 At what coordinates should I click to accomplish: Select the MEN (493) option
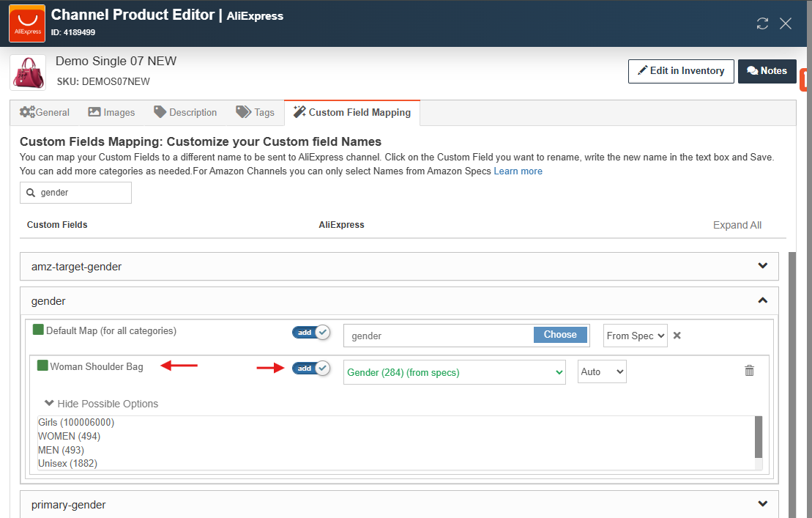tap(61, 450)
